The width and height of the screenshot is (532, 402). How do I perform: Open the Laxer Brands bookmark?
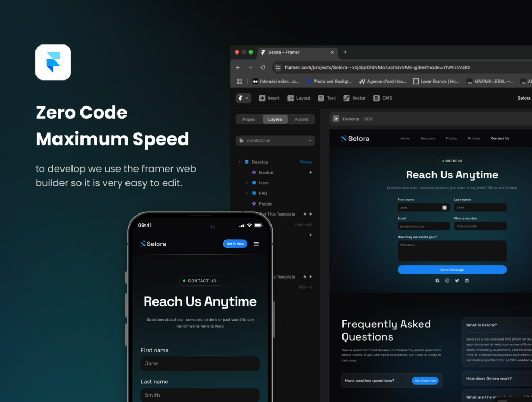tap(436, 82)
